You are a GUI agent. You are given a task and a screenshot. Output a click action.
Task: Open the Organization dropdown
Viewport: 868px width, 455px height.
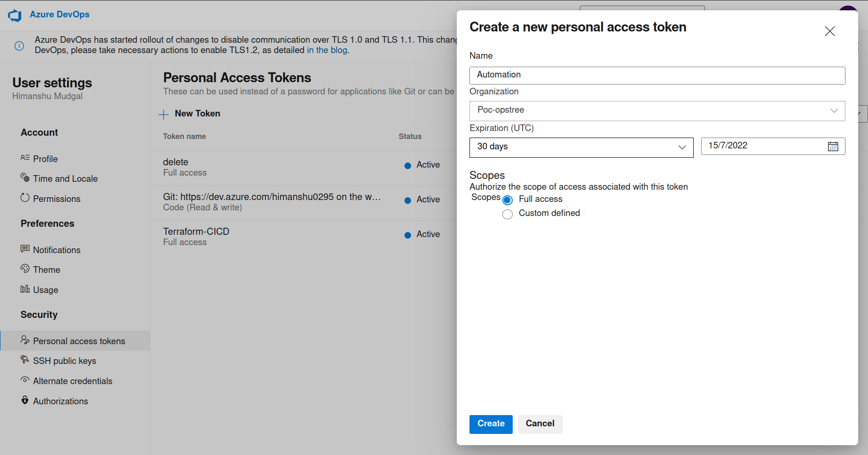coord(834,111)
